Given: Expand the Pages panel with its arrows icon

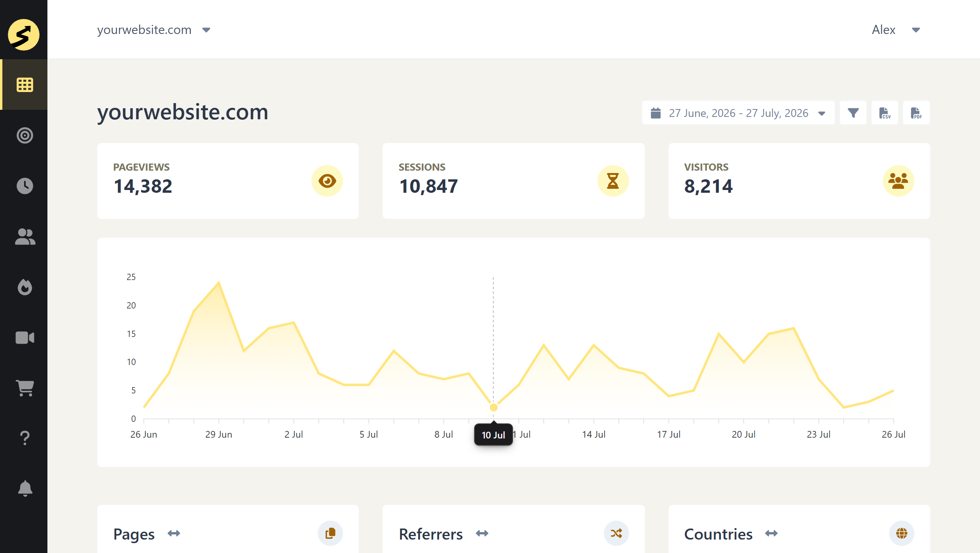Looking at the screenshot, I should pos(174,534).
